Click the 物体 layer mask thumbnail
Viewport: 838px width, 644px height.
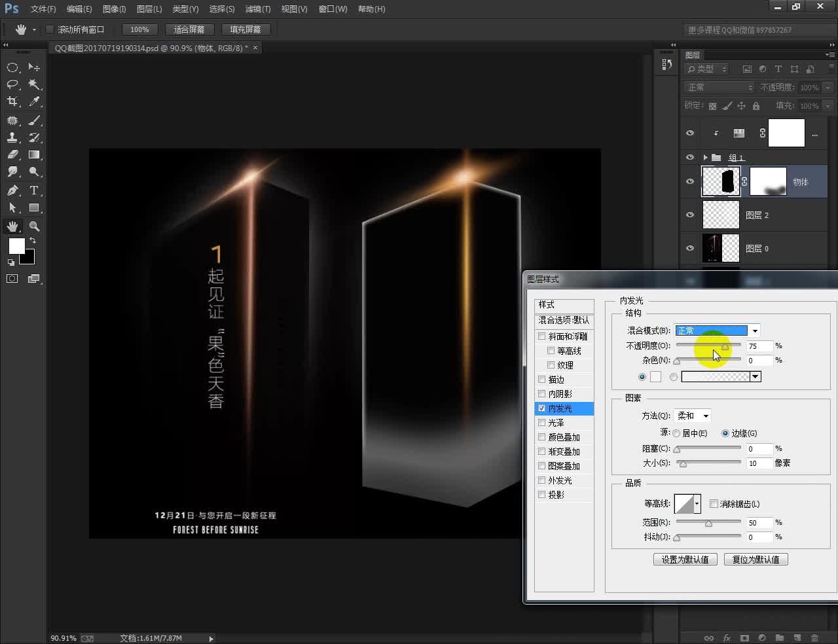[x=767, y=181]
